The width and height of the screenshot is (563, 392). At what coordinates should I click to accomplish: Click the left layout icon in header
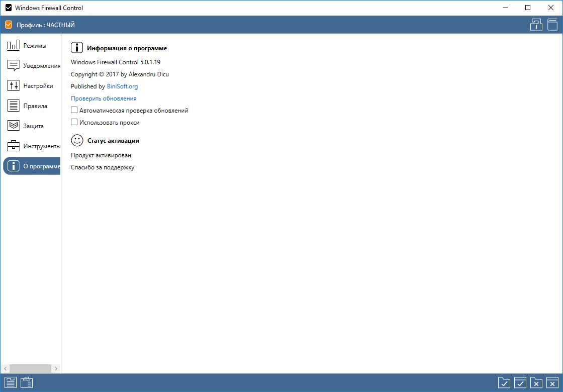click(x=536, y=25)
